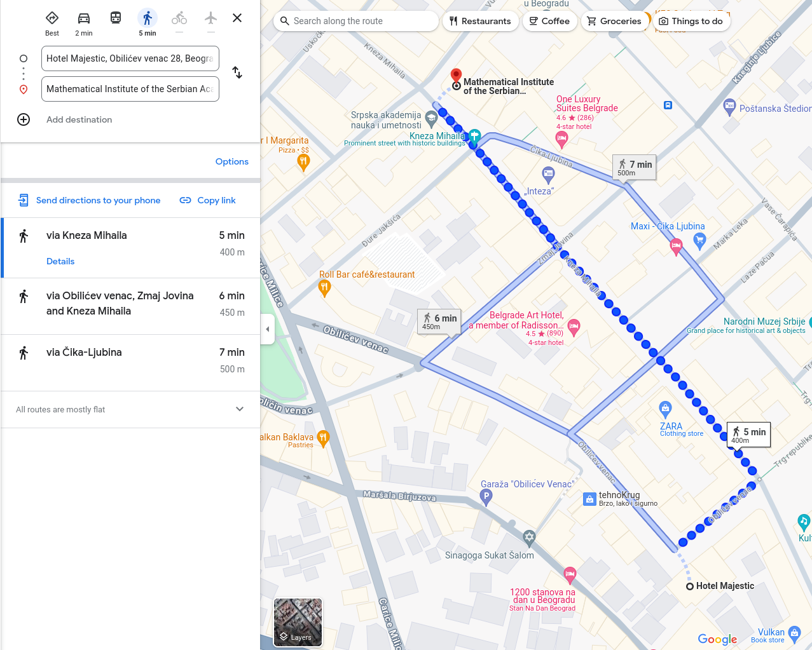Open route Options

pyautogui.click(x=232, y=161)
